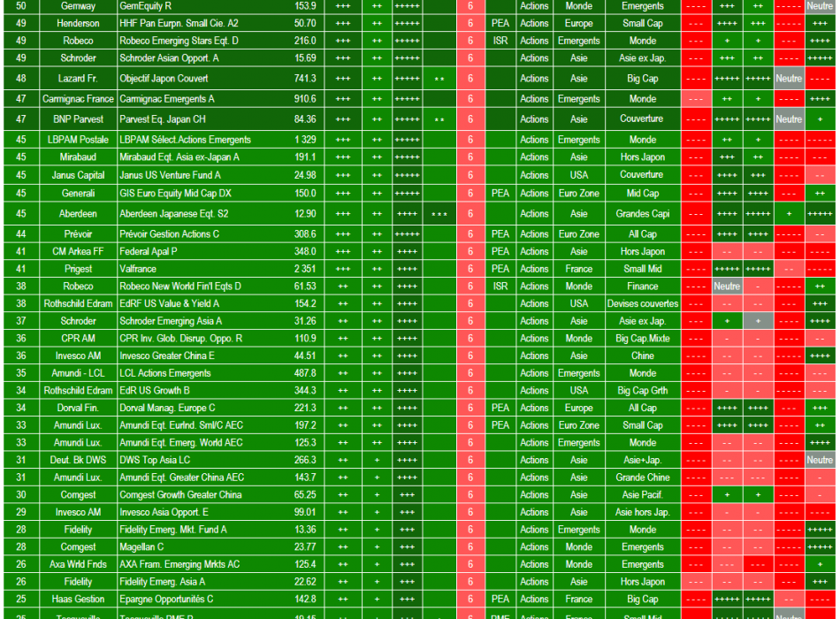
Task: Select the Amundi - LCL manager cell
Action: pyautogui.click(x=78, y=373)
